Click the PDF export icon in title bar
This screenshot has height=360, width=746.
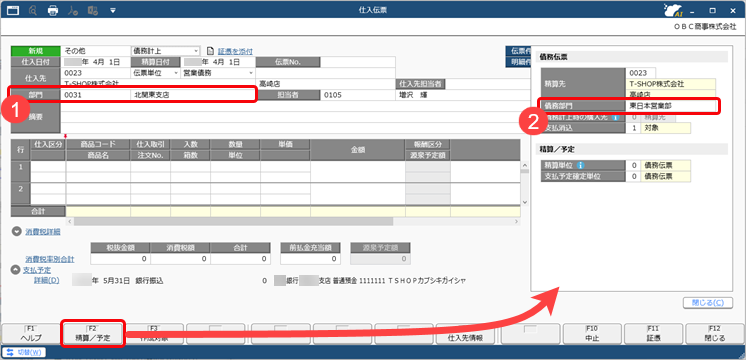[73, 10]
